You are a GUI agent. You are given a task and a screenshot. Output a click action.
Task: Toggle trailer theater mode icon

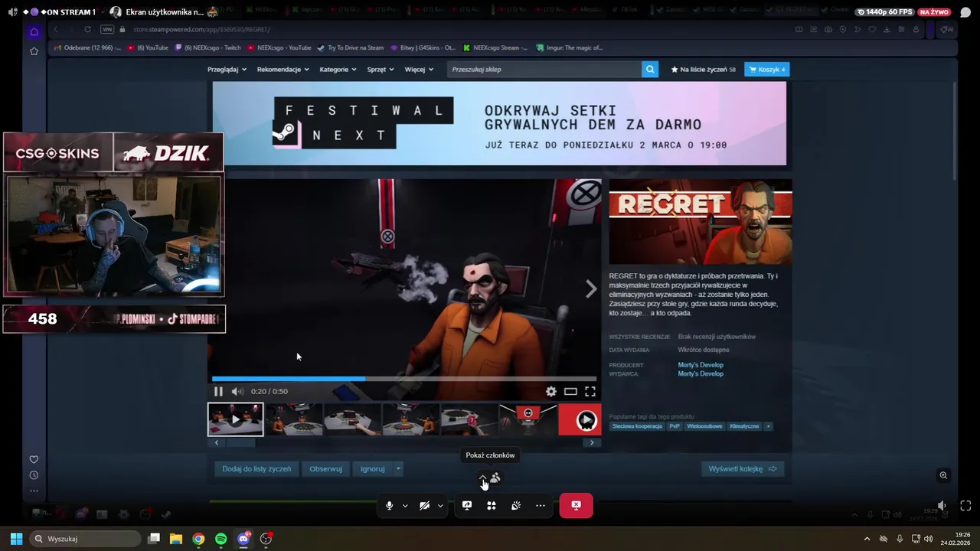(570, 391)
